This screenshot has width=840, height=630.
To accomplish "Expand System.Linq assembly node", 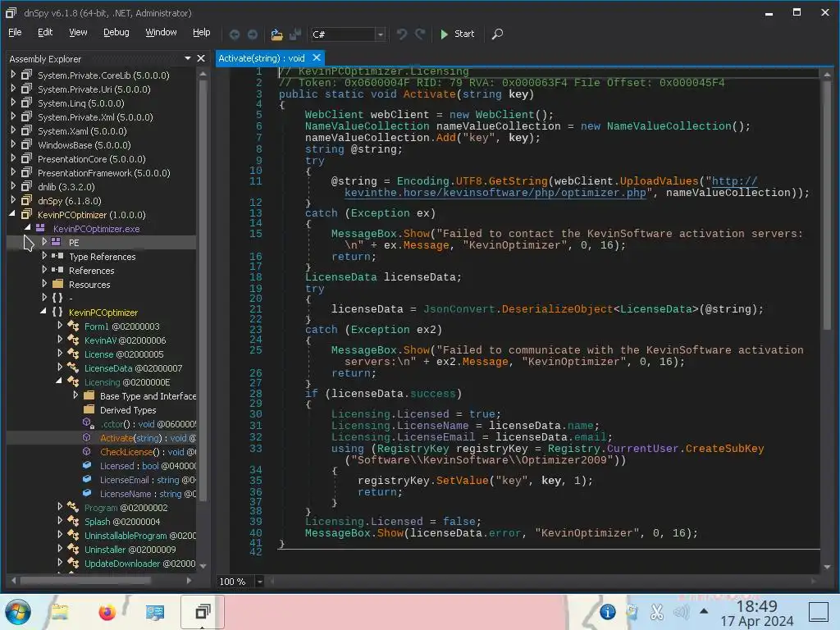I will click(13, 103).
